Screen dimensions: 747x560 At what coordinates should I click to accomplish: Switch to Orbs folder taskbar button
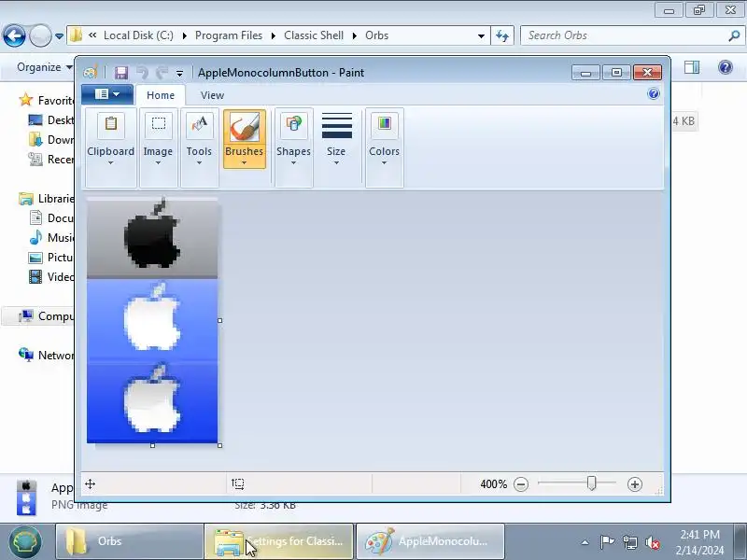click(130, 541)
